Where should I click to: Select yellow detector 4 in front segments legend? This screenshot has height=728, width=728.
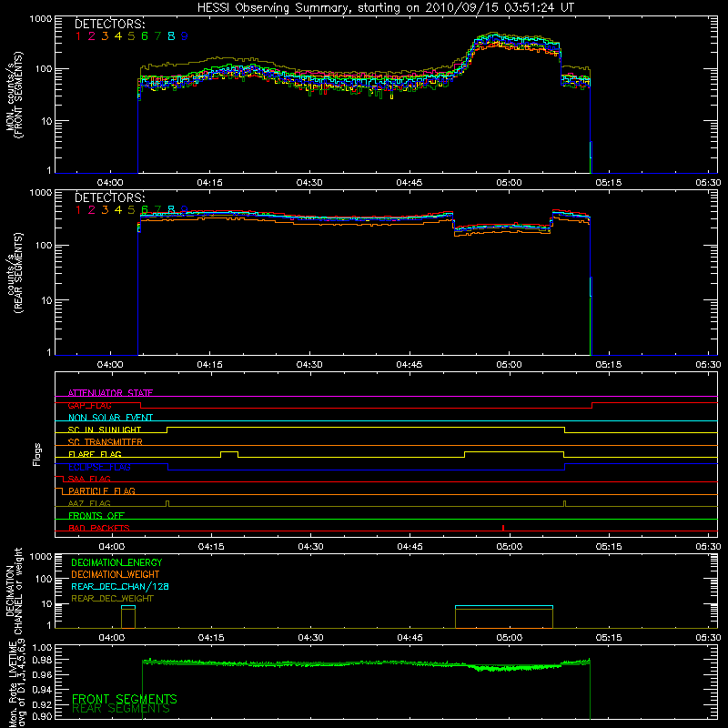coord(118,36)
